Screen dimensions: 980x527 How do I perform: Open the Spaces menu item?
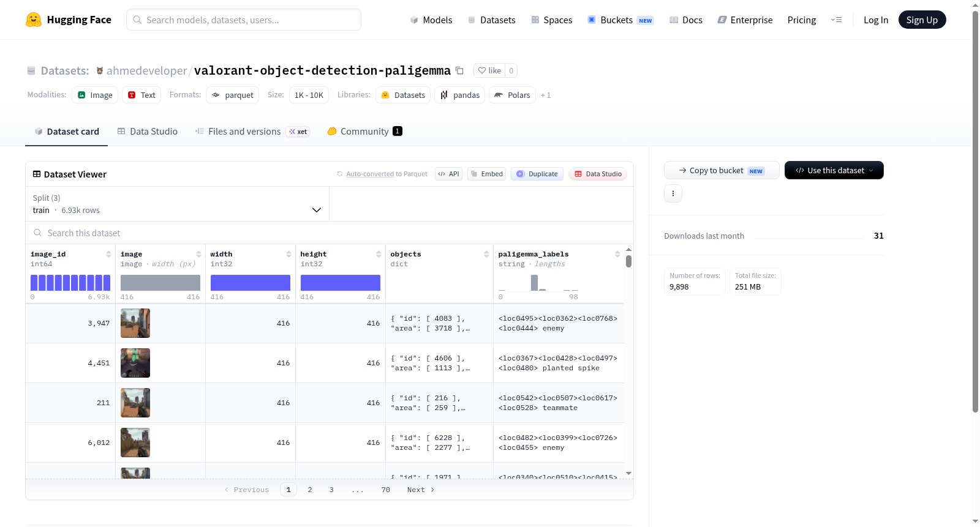click(x=552, y=20)
